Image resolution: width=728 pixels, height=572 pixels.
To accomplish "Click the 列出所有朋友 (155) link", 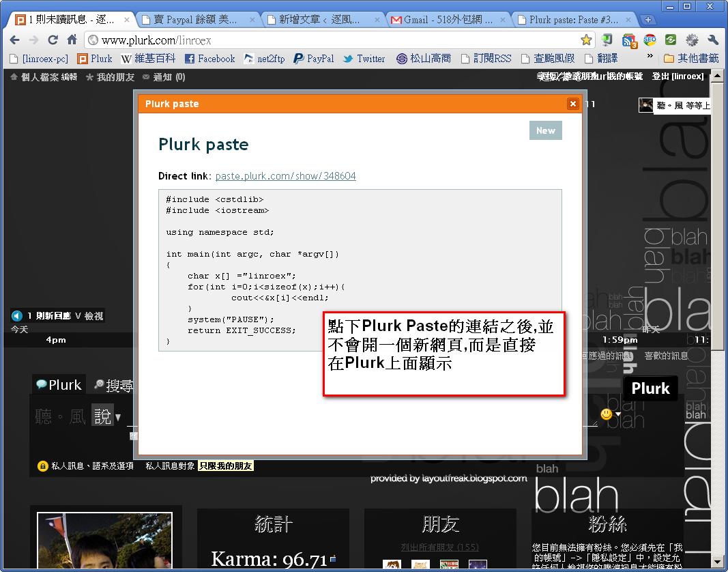I will point(439,547).
